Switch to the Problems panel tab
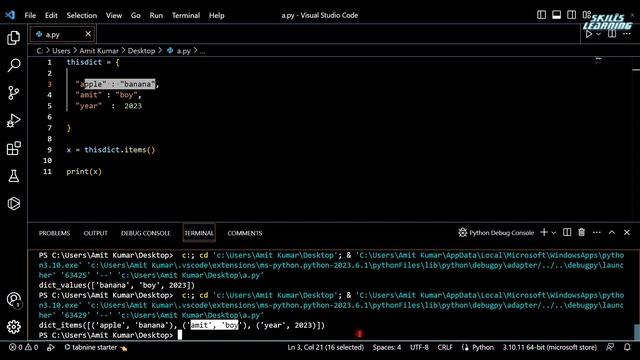The height and width of the screenshot is (360, 640). 54,233
